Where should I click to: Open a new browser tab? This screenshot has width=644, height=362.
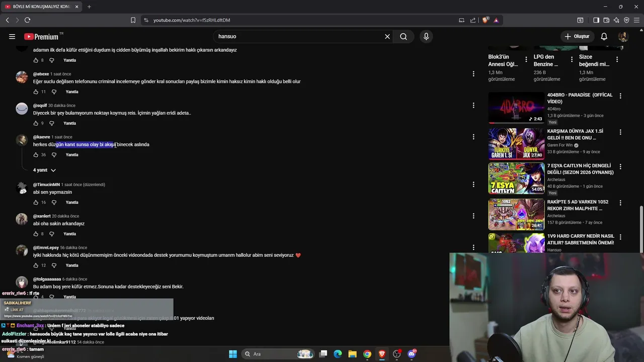pos(89,7)
